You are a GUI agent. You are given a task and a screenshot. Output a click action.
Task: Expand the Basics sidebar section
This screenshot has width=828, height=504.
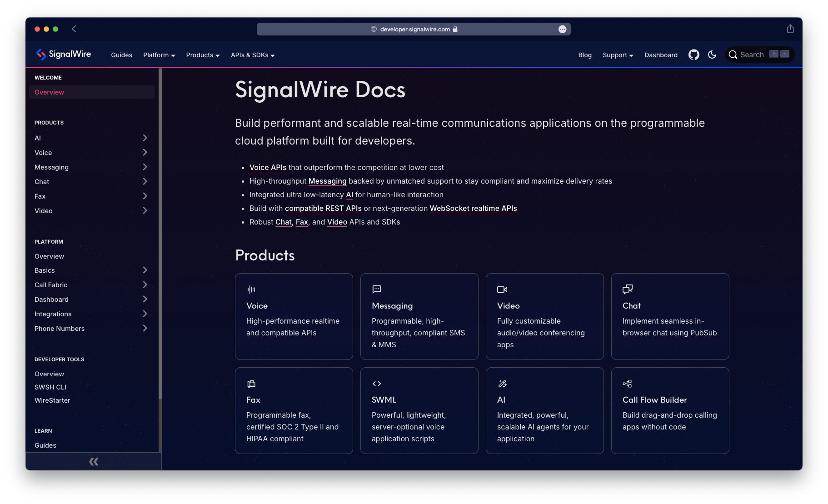point(145,270)
